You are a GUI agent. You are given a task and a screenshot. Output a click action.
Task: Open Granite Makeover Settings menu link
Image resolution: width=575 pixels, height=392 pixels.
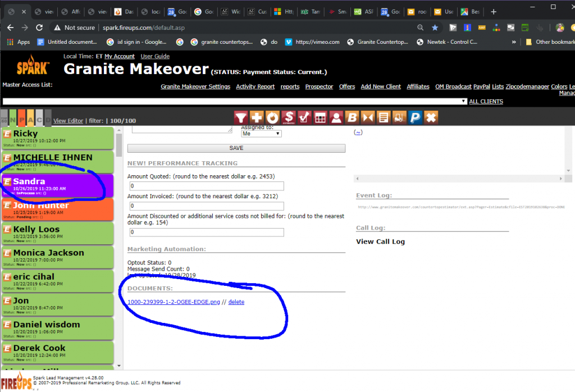point(195,86)
